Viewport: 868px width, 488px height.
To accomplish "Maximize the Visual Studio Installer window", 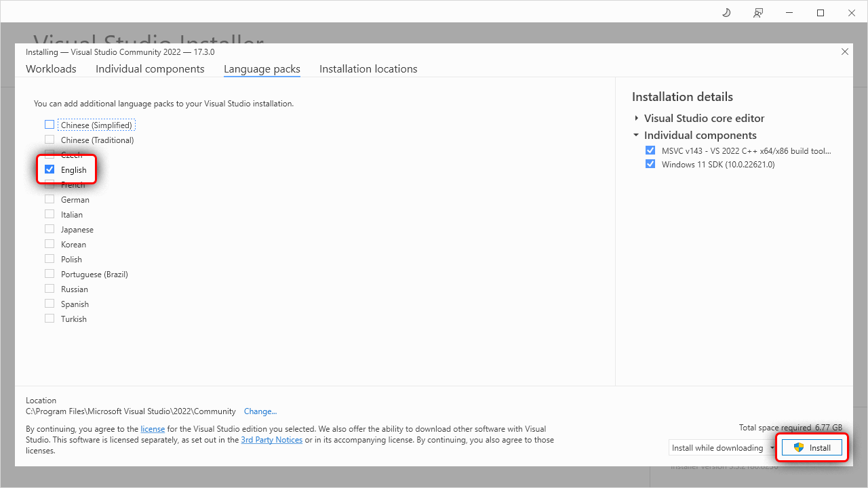I will click(x=821, y=13).
